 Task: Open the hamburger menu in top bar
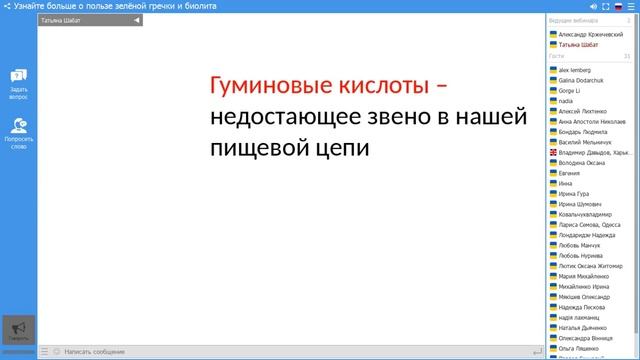tap(631, 7)
